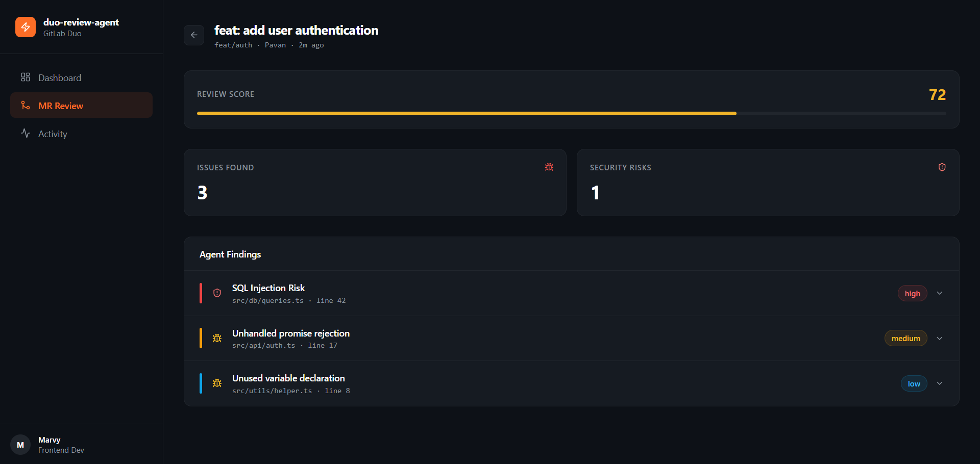
Task: Open Marvy's user profile avatar
Action: pos(20,445)
